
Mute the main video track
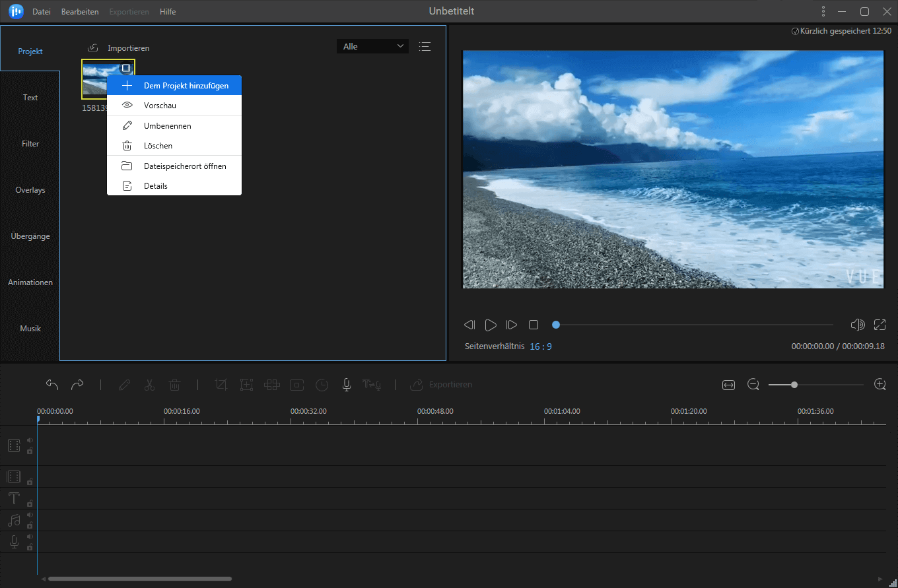pos(30,440)
